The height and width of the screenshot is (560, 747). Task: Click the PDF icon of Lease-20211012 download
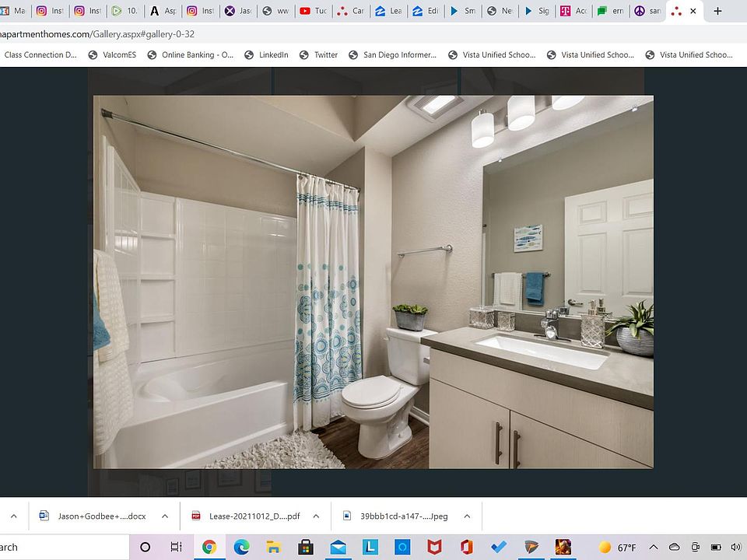tap(196, 516)
